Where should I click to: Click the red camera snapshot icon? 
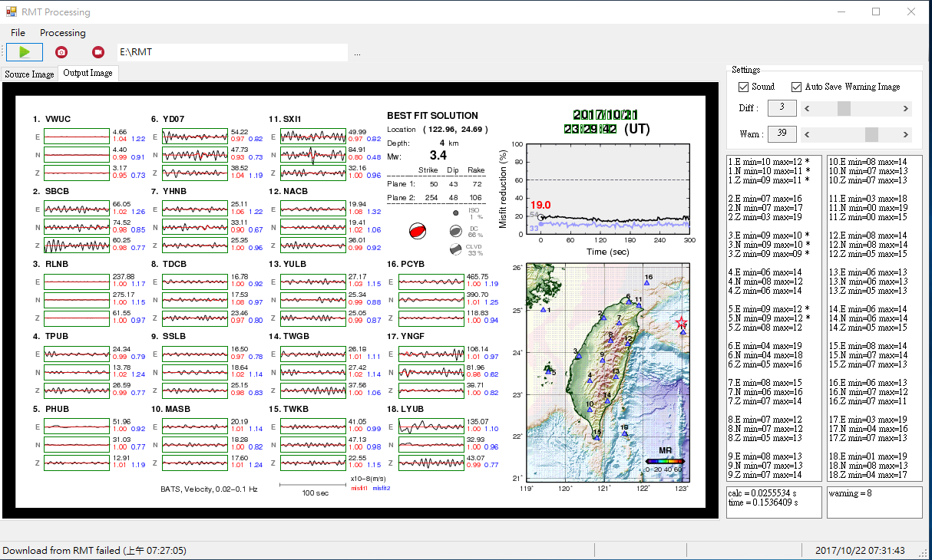[x=61, y=52]
